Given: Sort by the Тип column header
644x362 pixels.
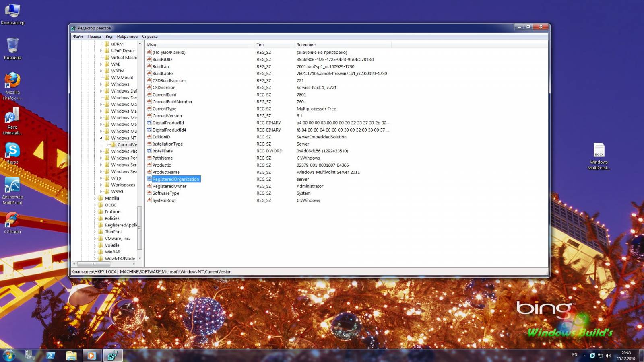Looking at the screenshot, I should 275,45.
